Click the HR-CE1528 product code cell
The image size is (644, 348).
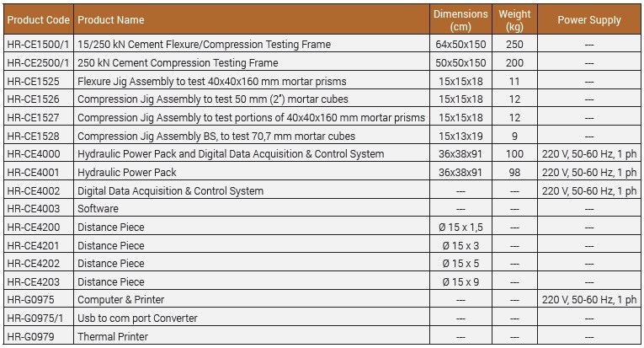tap(38, 136)
